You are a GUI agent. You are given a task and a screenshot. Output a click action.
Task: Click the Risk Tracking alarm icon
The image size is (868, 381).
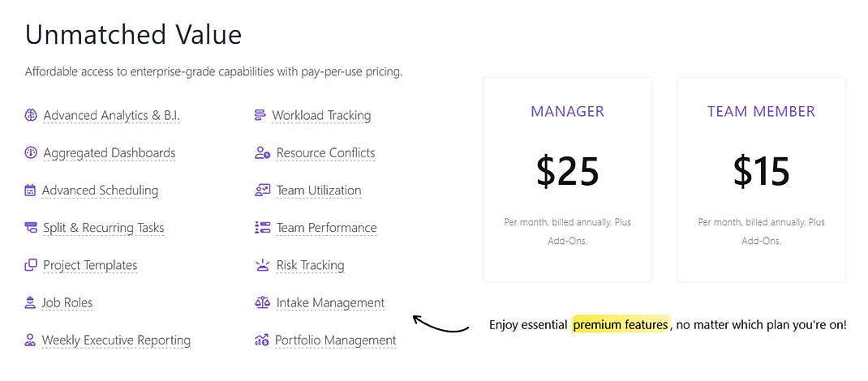click(x=262, y=265)
